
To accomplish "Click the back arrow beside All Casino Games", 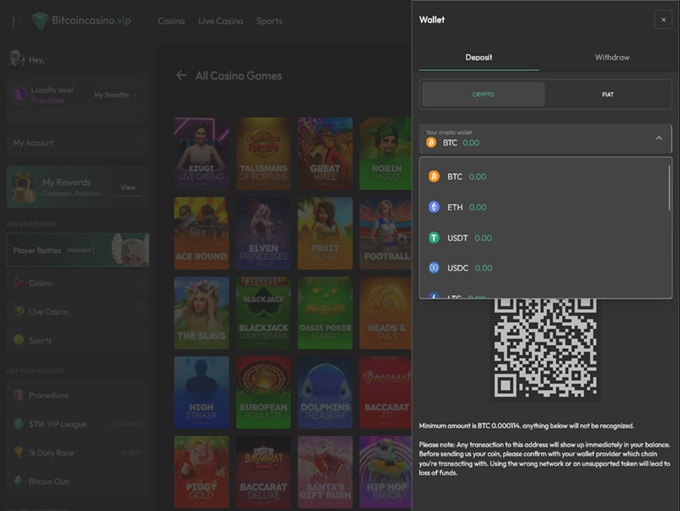I will (x=181, y=75).
